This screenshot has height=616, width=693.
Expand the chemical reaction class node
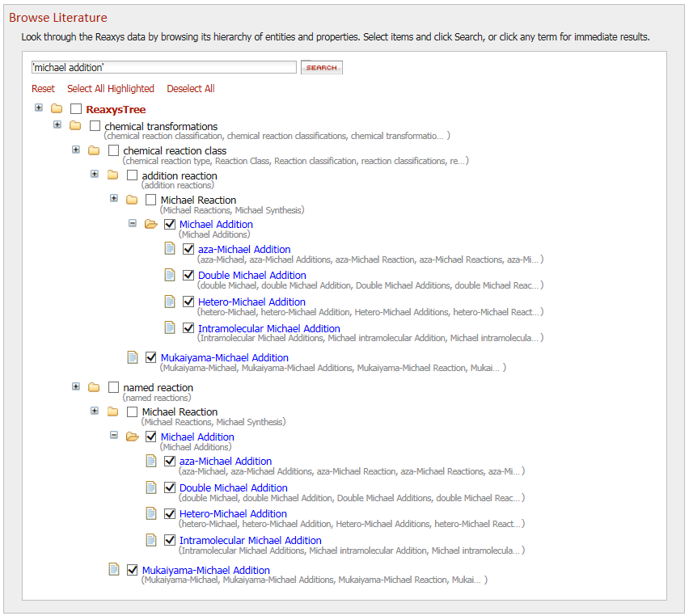point(76,150)
